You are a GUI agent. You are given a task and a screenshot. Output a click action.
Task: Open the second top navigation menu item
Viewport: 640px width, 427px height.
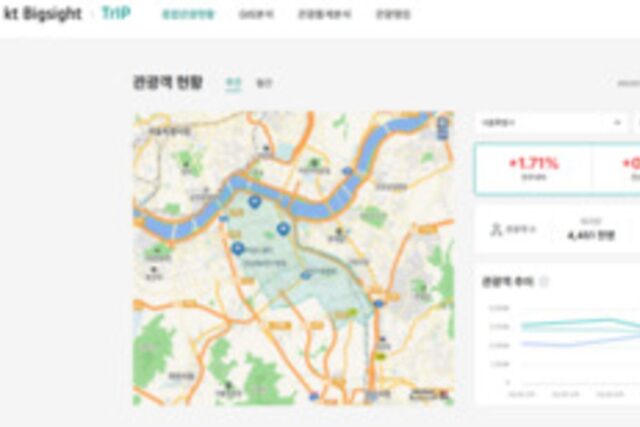click(255, 15)
